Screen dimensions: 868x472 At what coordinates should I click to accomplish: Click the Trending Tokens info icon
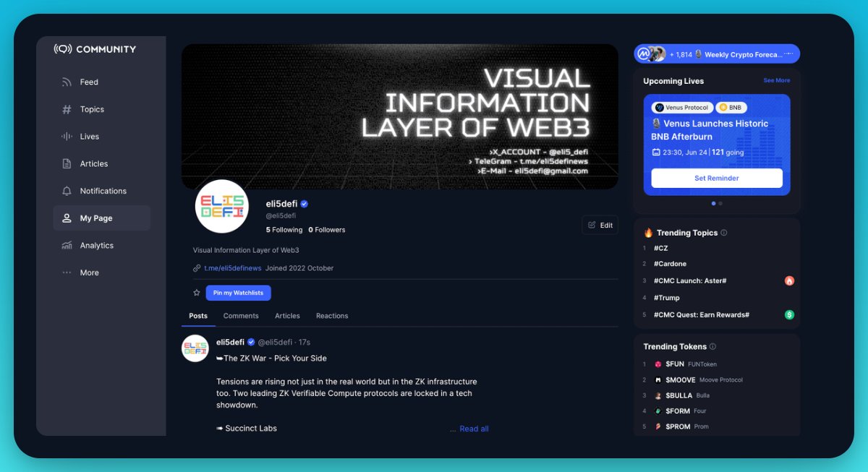tap(712, 346)
